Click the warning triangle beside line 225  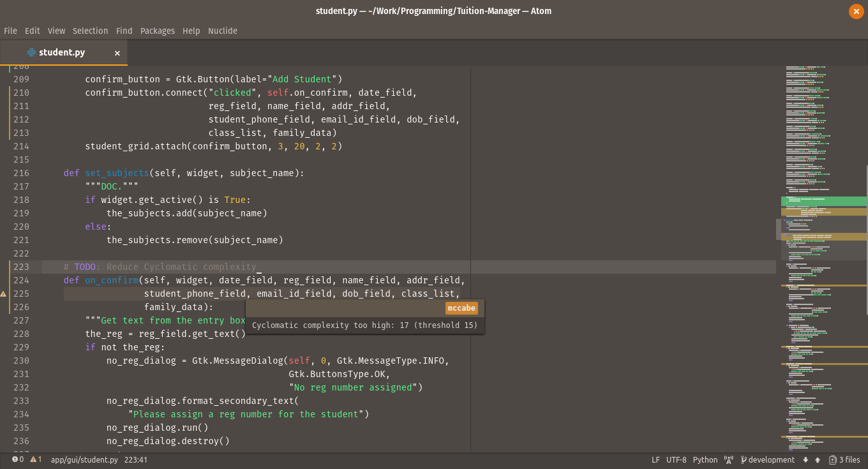(x=4, y=294)
